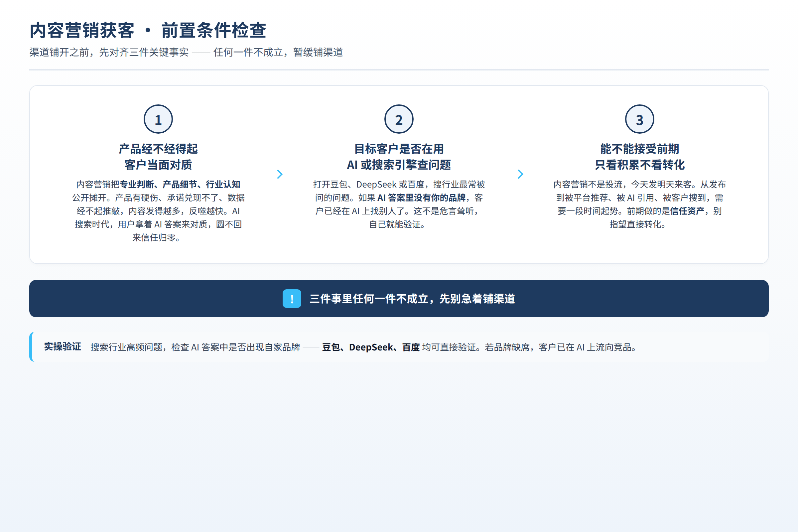The width and height of the screenshot is (798, 532).
Task: Click the chevron arrow between steps 1 and 2
Action: coord(280,174)
